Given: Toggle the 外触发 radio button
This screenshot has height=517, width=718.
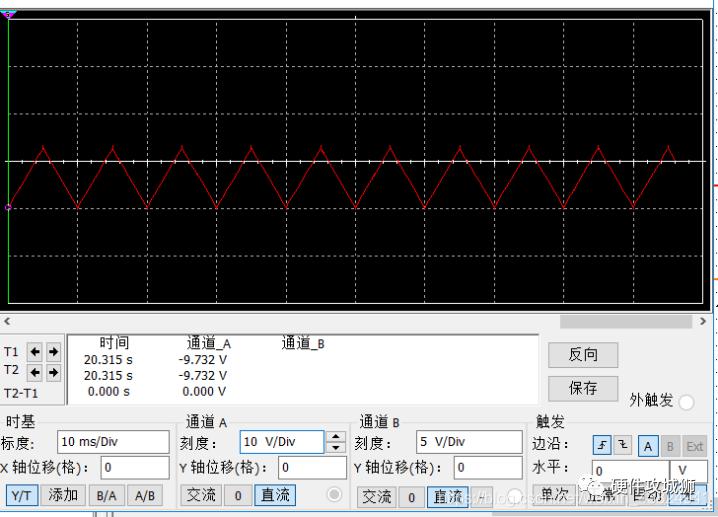Looking at the screenshot, I should point(686,402).
